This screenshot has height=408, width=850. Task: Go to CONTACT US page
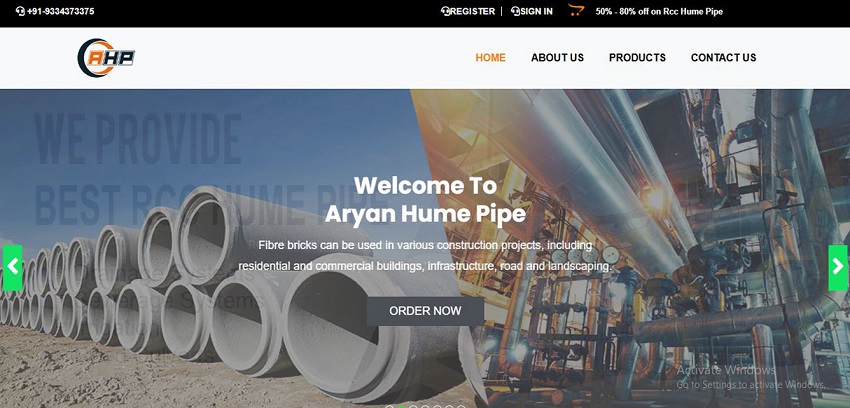click(x=723, y=57)
